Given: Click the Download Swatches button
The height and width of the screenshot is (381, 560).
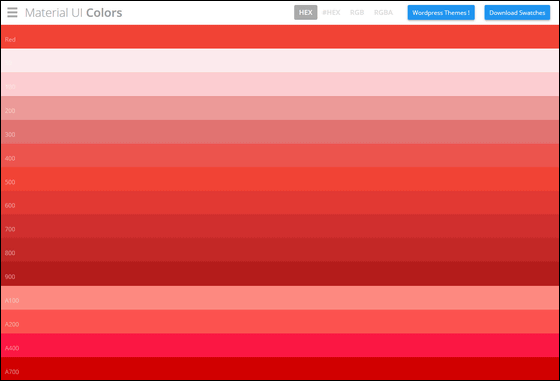Looking at the screenshot, I should 517,12.
